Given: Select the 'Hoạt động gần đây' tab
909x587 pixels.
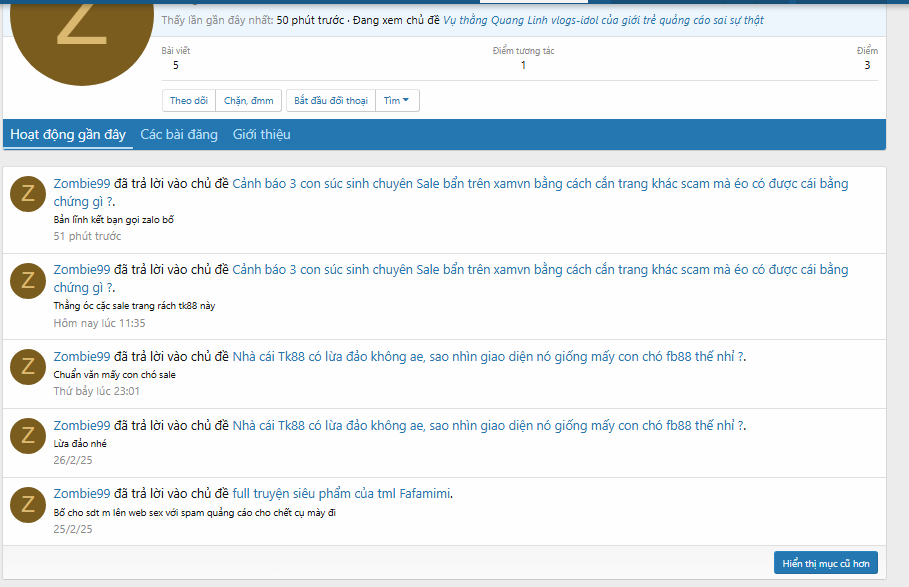Looking at the screenshot, I should pos(68,134).
